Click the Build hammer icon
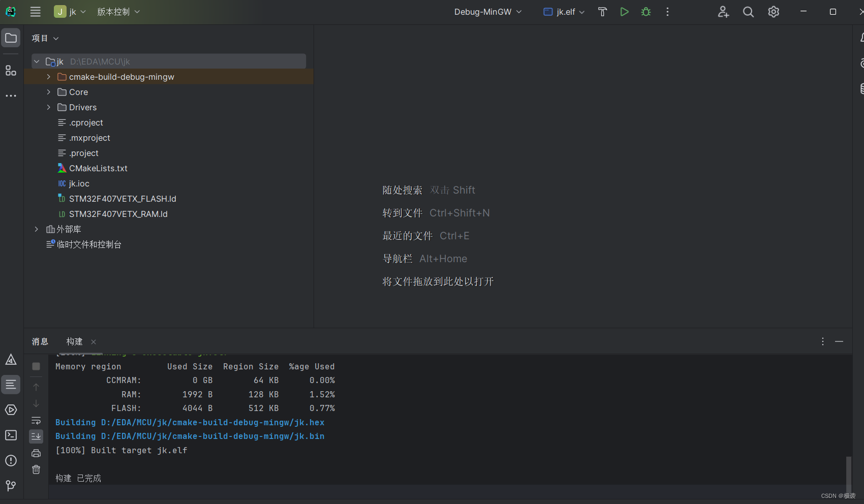The width and height of the screenshot is (864, 504). tap(603, 12)
